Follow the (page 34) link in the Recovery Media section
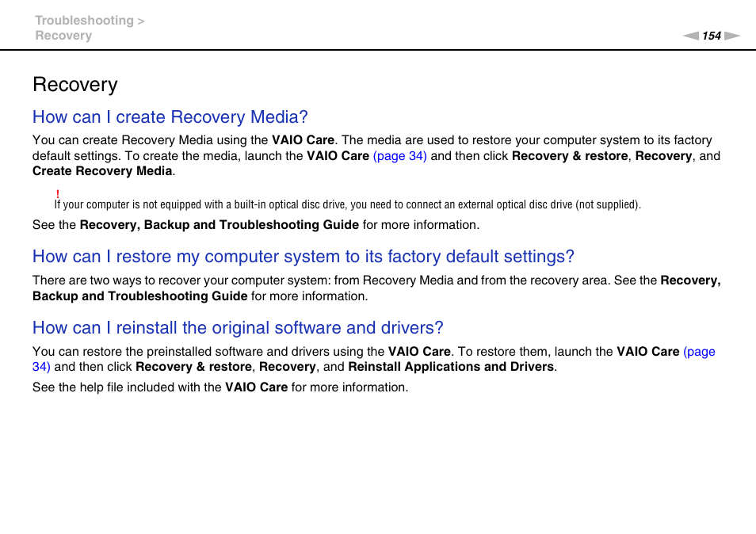Screen dimensions: 756x534 pyautogui.click(x=399, y=155)
